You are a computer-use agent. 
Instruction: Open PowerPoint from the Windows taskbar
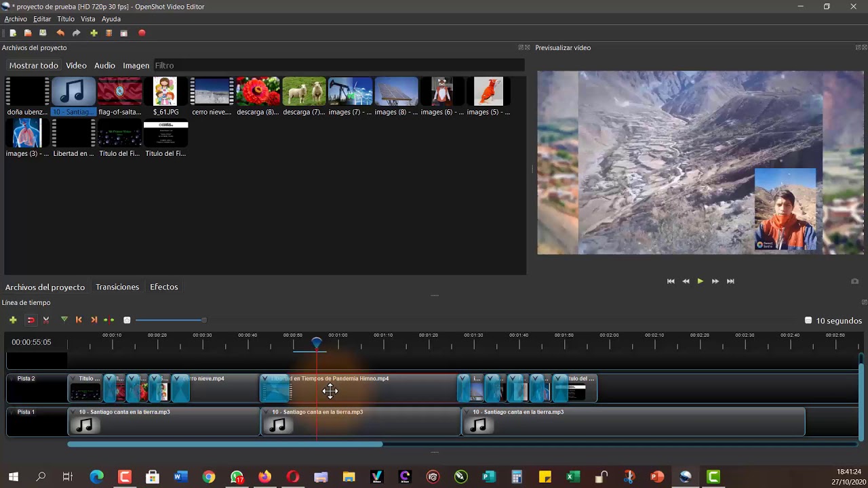coord(657,476)
